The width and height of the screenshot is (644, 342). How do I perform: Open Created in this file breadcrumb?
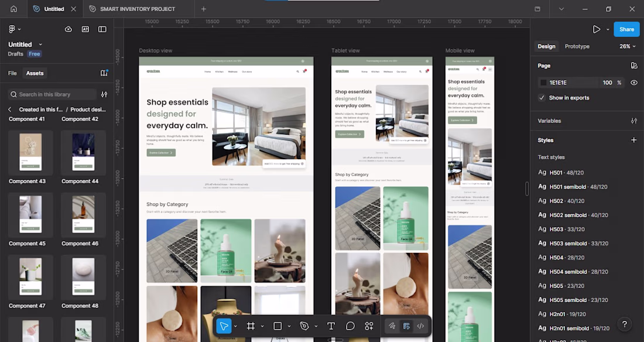[40, 110]
